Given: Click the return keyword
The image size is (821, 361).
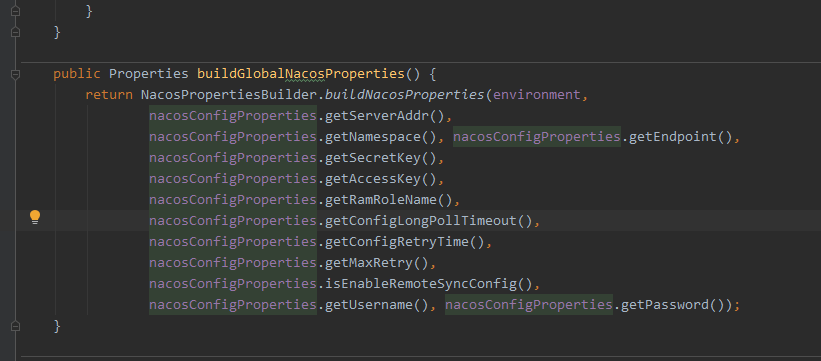Looking at the screenshot, I should coord(109,95).
